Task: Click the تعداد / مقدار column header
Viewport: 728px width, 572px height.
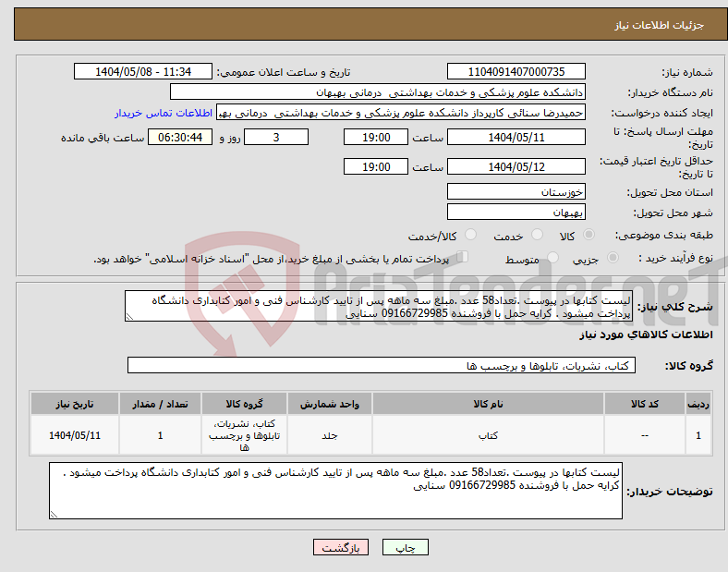Action: (160, 404)
